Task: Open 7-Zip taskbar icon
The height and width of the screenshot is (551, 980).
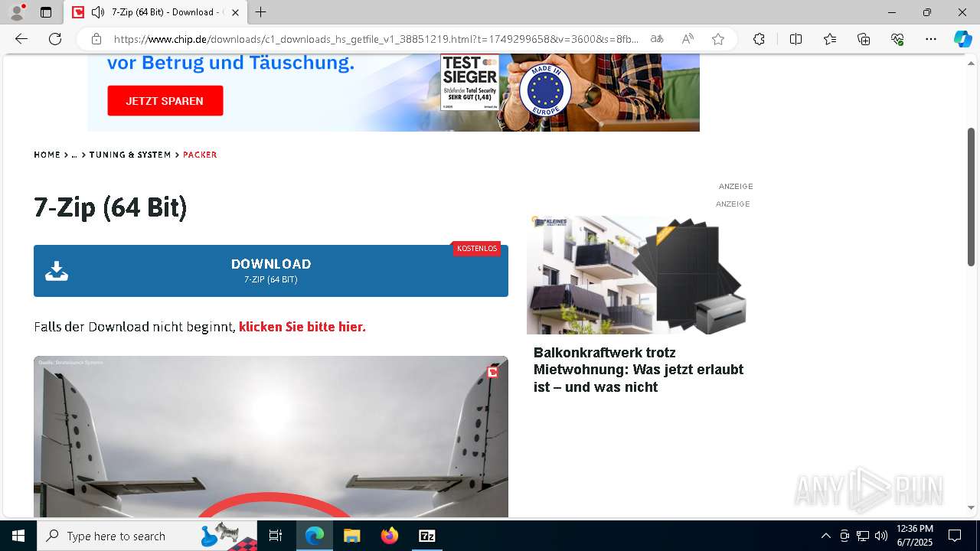Action: 427,536
